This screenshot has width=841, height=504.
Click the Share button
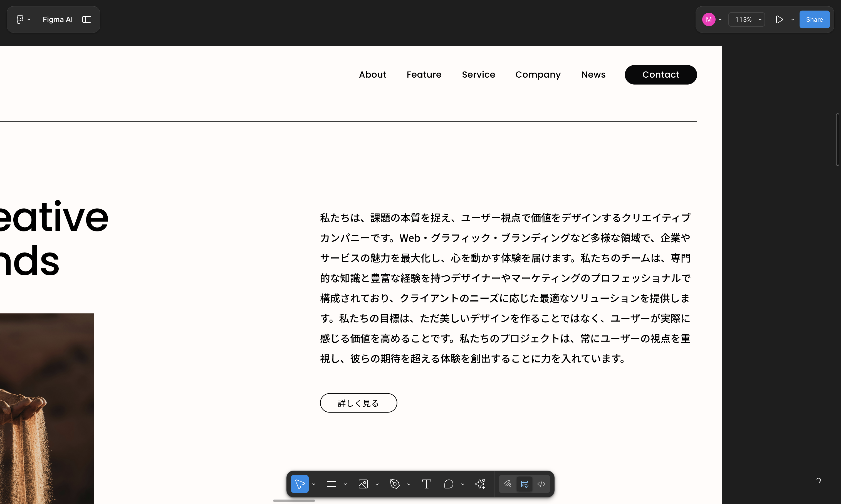click(814, 19)
